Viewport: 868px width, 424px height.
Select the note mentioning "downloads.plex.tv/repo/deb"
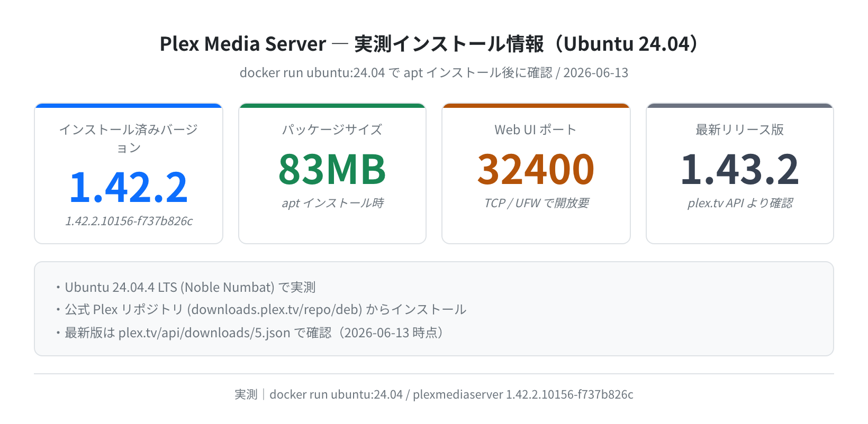click(260, 309)
